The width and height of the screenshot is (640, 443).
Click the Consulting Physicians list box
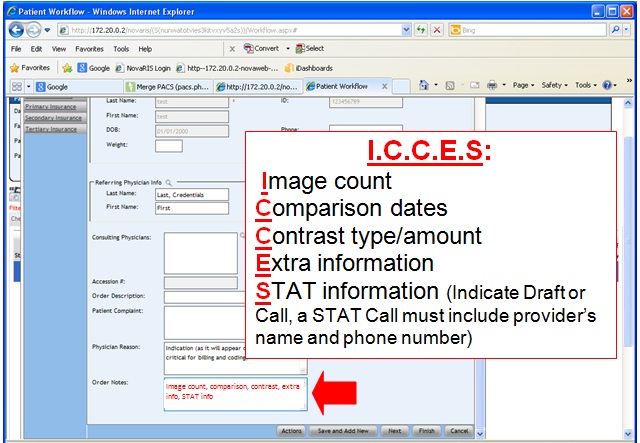pyautogui.click(x=201, y=253)
